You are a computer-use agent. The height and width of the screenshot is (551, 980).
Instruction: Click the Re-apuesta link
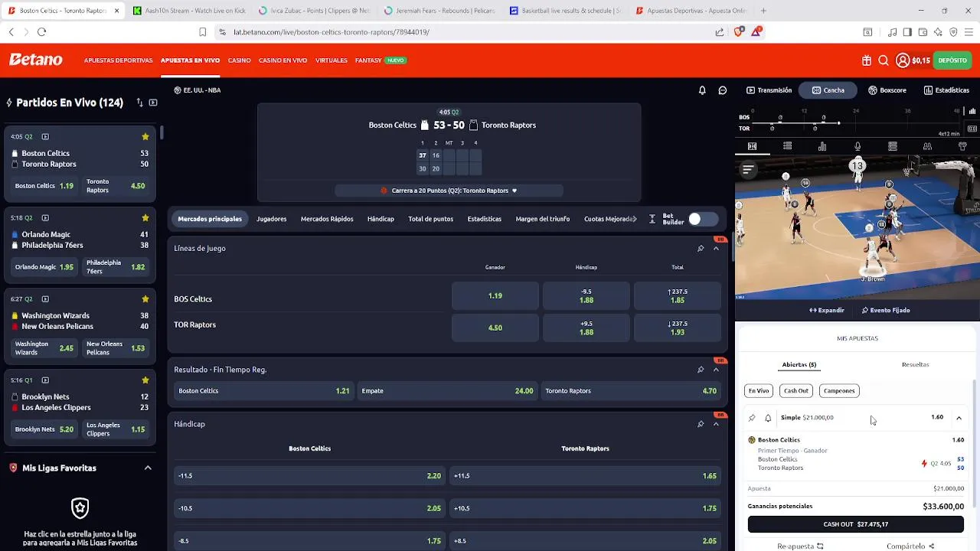[800, 546]
